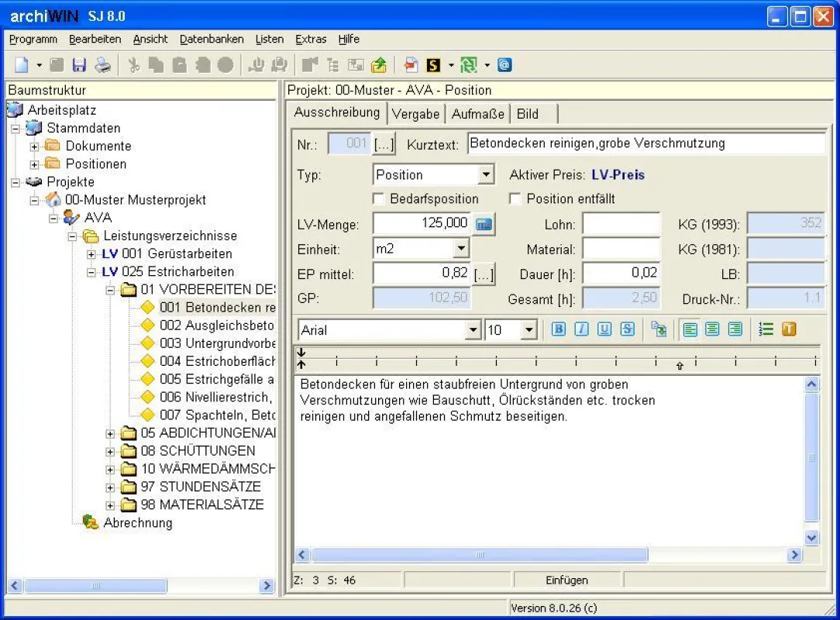
Task: Expand the 97 STUNDENSÄTZE folder
Action: 110,487
